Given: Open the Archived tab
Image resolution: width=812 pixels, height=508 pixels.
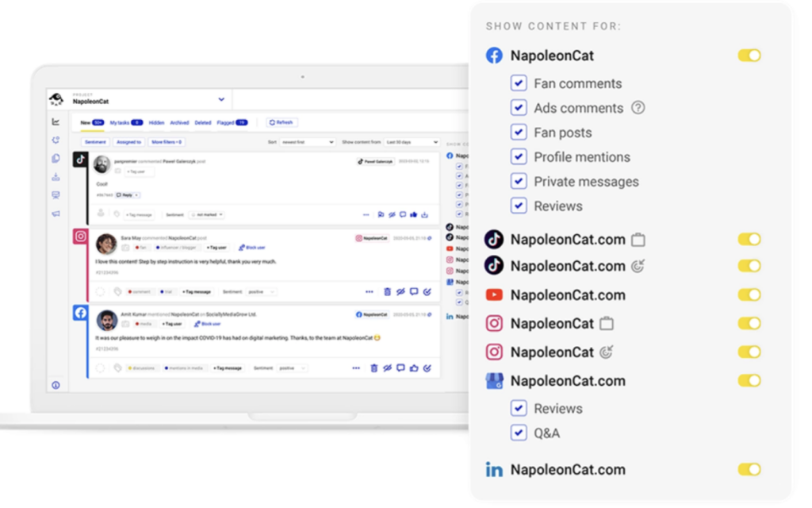Looking at the screenshot, I should coord(179,123).
